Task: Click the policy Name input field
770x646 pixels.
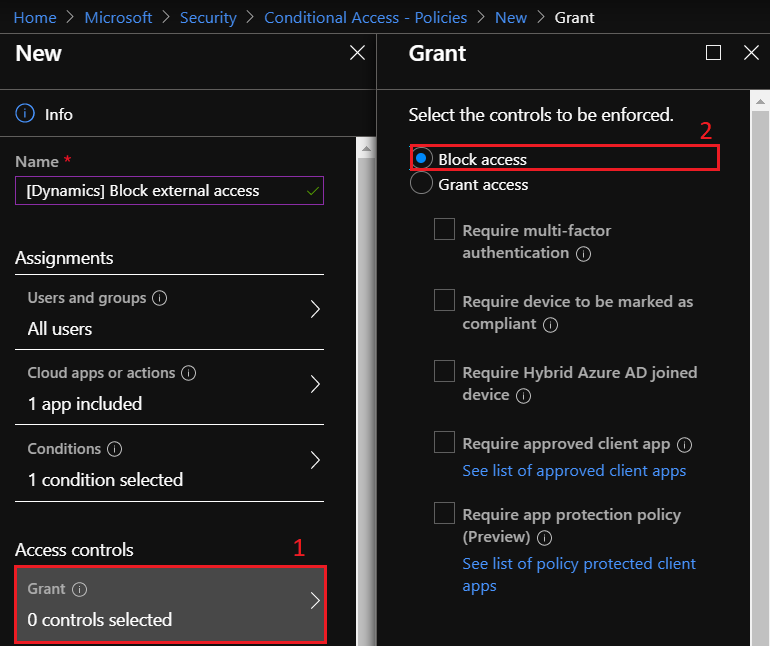Action: click(169, 191)
